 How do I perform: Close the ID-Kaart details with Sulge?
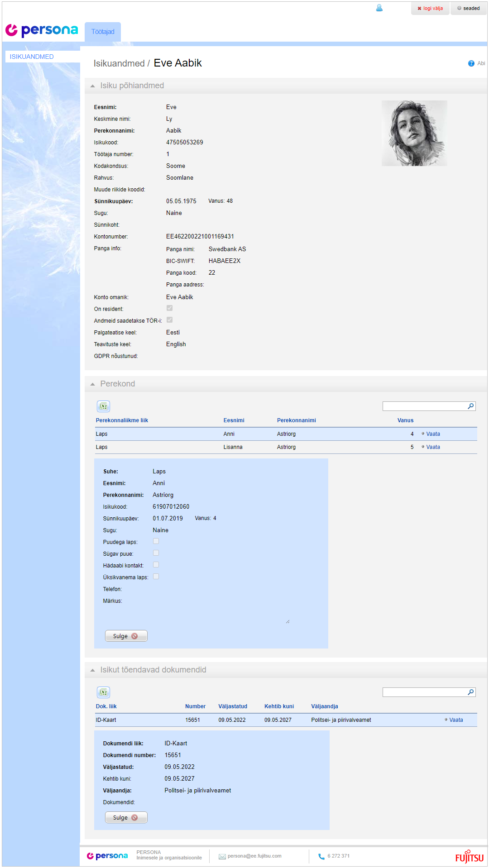pos(126,817)
